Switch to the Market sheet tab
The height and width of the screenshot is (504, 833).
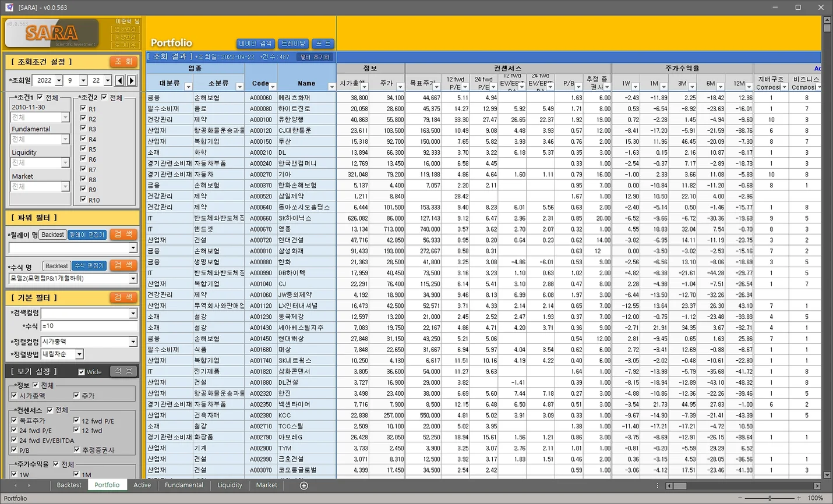(267, 485)
